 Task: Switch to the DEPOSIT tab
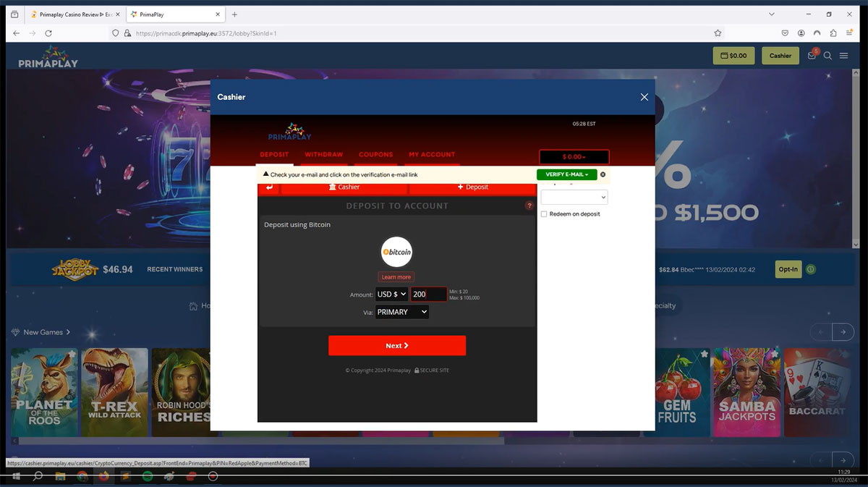(274, 155)
